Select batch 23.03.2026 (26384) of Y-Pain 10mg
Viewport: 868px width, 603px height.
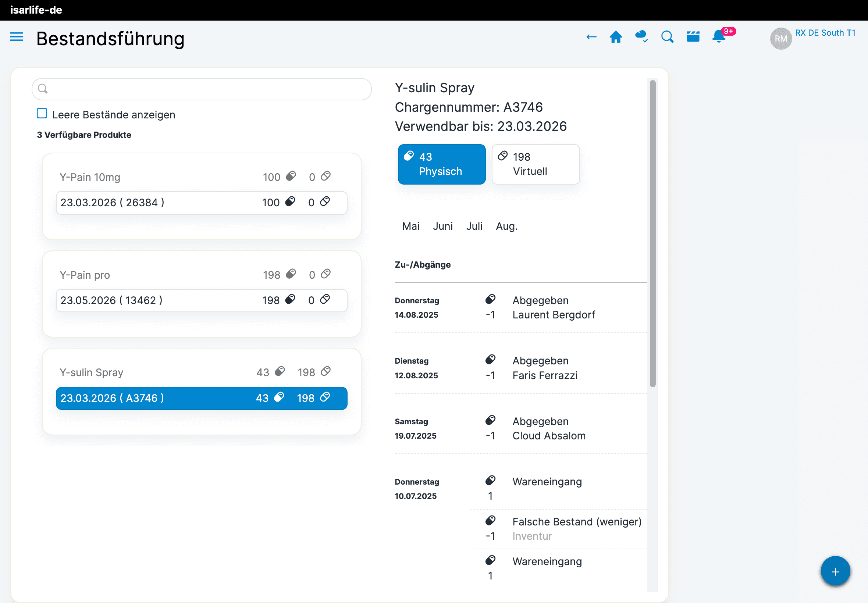tap(202, 203)
